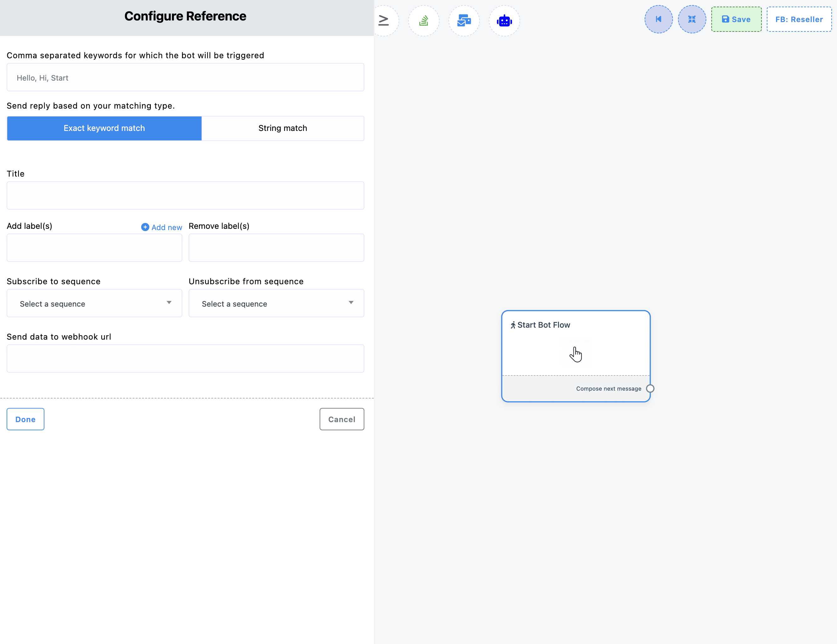837x644 pixels.
Task: Click the greater-than-or-equal condition icon in toolbar
Action: tap(384, 20)
